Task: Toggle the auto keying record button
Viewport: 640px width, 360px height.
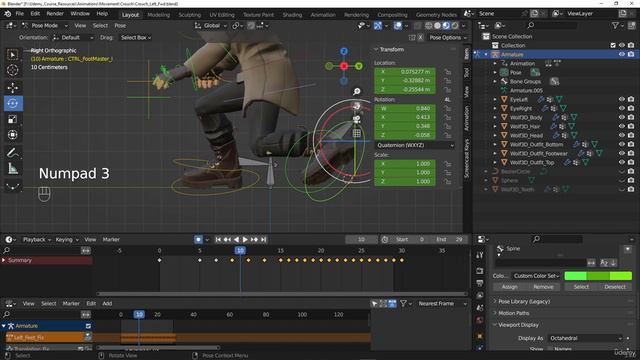Action: pyautogui.click(x=198, y=240)
